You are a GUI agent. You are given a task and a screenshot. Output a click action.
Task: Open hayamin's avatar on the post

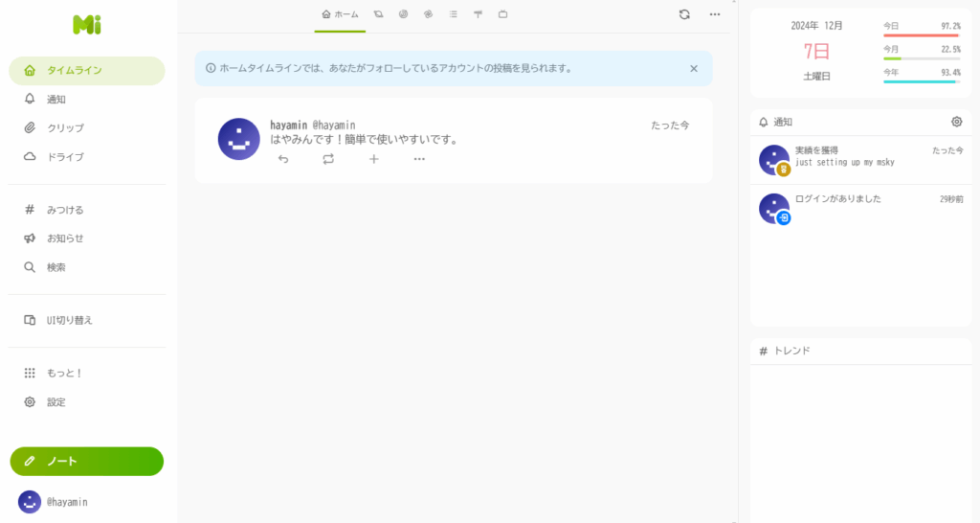[238, 139]
